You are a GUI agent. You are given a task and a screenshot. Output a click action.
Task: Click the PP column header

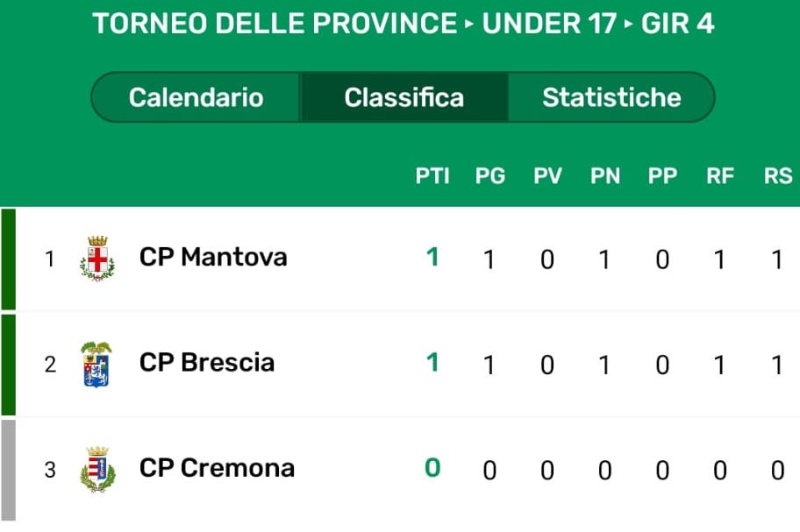pyautogui.click(x=662, y=176)
